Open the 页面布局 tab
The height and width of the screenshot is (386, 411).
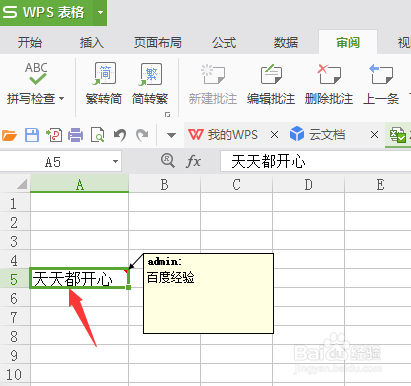click(x=158, y=43)
